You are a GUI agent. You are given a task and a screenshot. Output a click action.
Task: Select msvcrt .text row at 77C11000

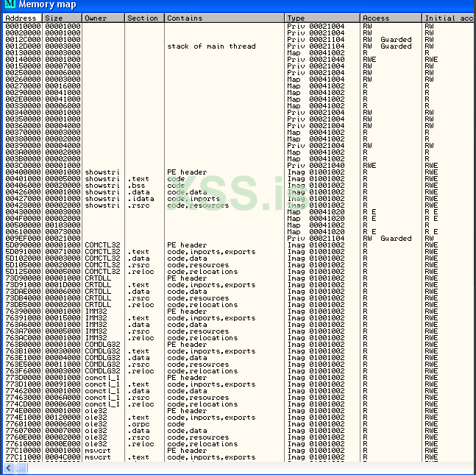coord(238,457)
